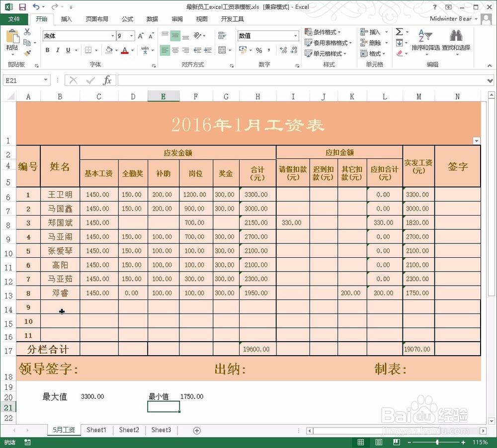Screen dimensions: 497x448
Task: Open the font color dropdown arrow
Action: click(x=132, y=50)
